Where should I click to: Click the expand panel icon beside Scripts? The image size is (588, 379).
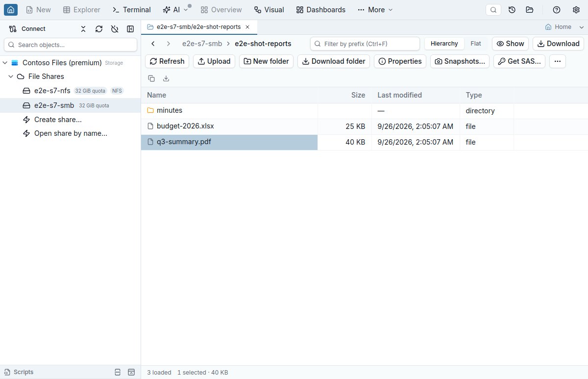(x=131, y=372)
